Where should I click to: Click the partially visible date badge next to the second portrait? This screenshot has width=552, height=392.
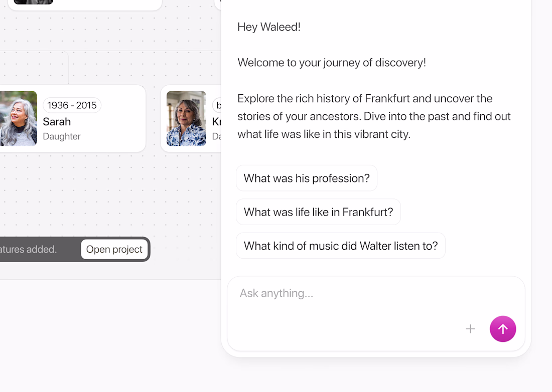tap(217, 105)
